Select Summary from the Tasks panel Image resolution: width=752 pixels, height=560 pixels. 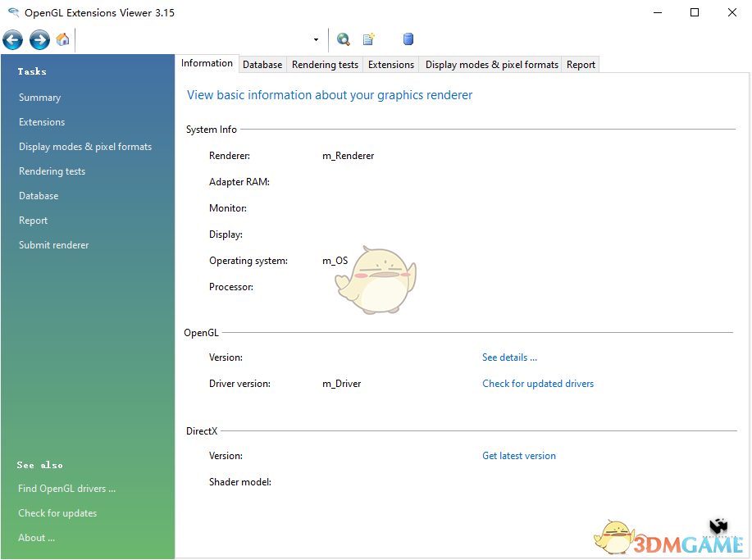(x=39, y=97)
